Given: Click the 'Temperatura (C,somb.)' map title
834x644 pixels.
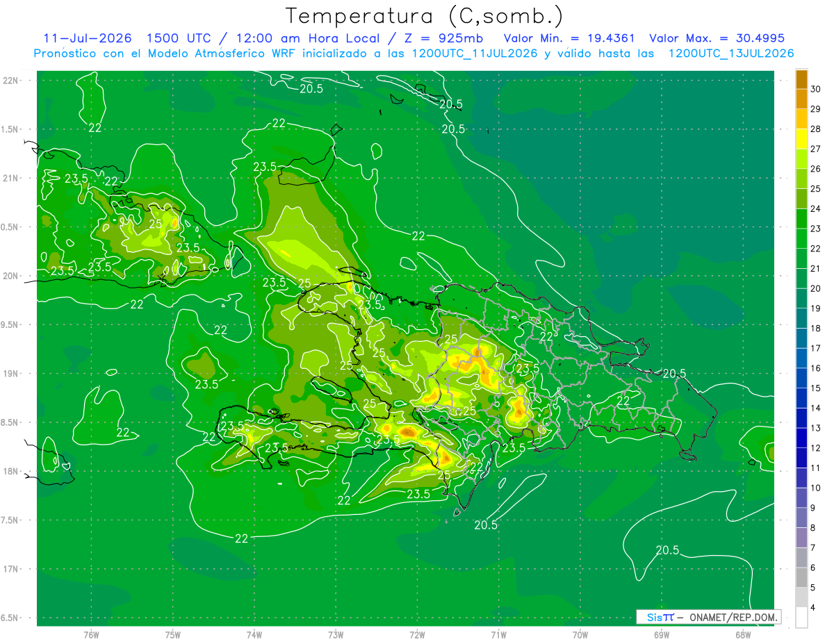Looking at the screenshot, I should click(425, 17).
